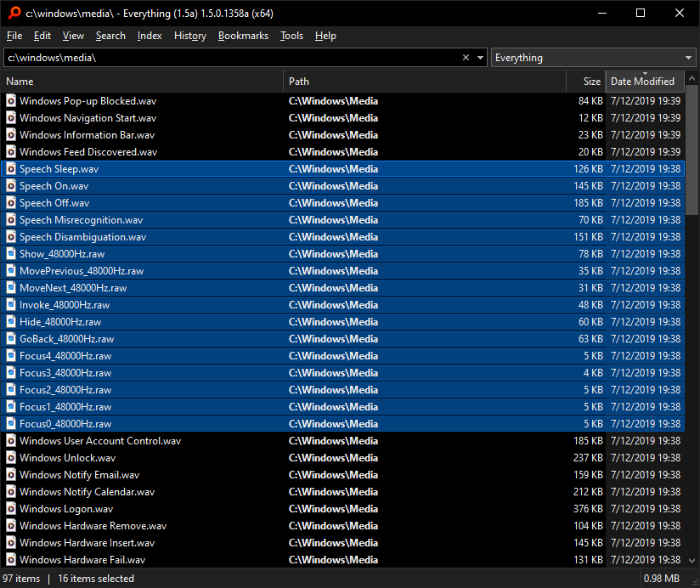Click the icon for Speech On.wav
The height and width of the screenshot is (588, 700).
point(11,186)
